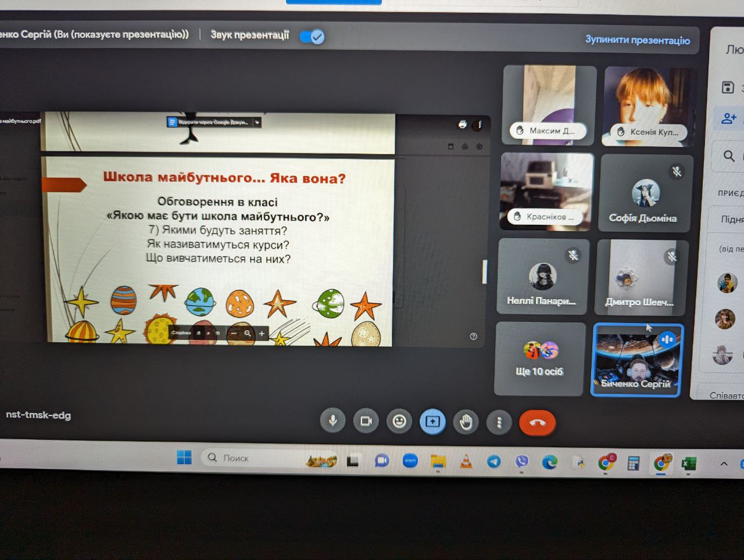Zoom in the PDF with plus button
The width and height of the screenshot is (744, 560).
(262, 333)
